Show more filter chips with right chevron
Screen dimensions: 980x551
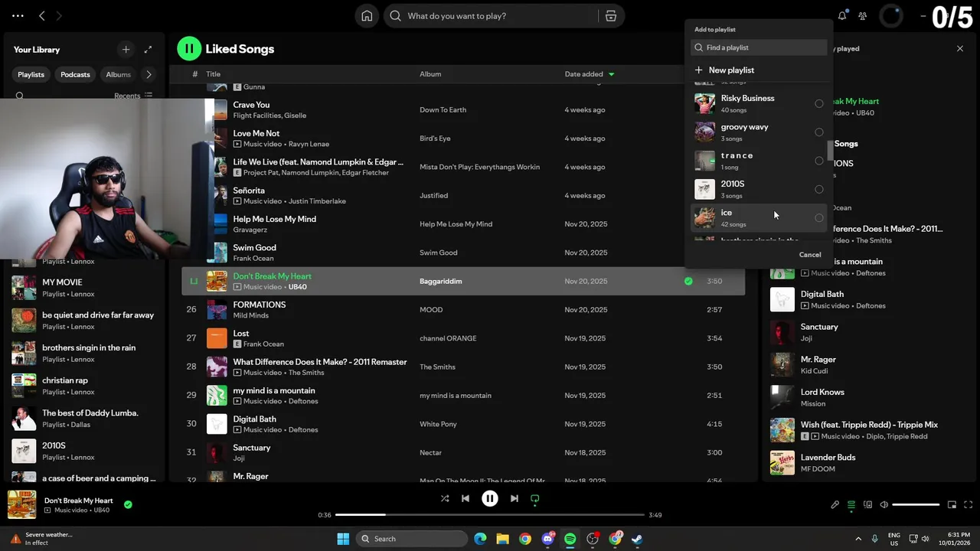pos(149,74)
